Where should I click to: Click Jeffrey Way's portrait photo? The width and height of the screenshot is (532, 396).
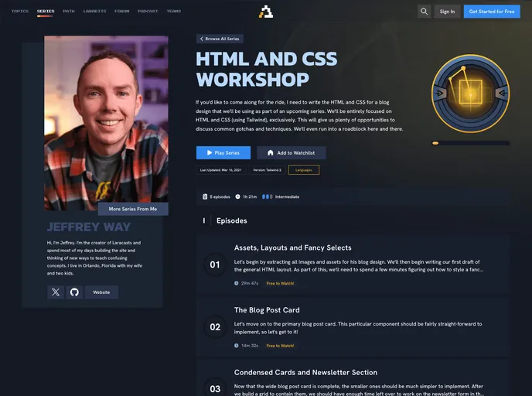[x=106, y=123]
